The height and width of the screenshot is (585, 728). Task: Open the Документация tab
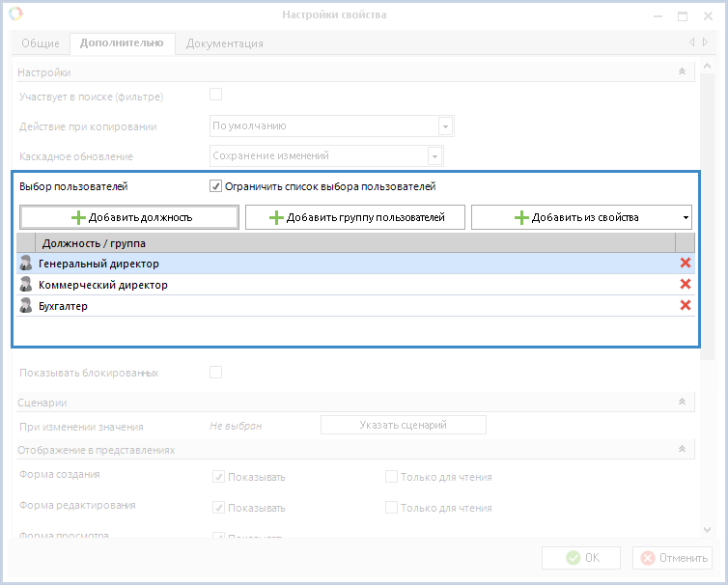[224, 43]
